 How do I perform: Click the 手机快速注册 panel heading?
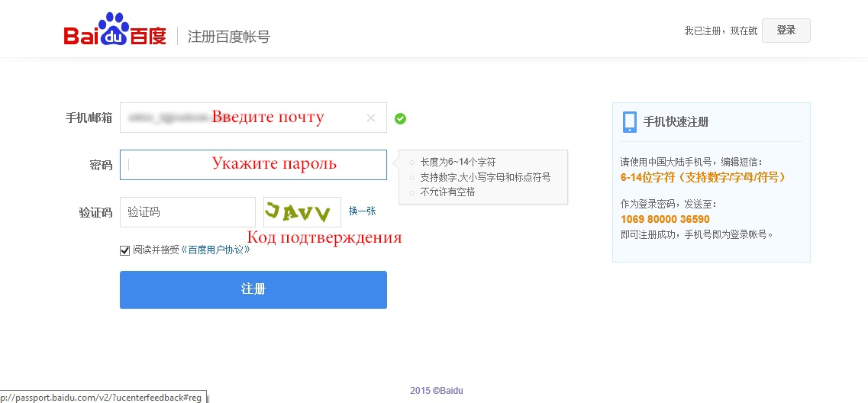click(x=676, y=122)
